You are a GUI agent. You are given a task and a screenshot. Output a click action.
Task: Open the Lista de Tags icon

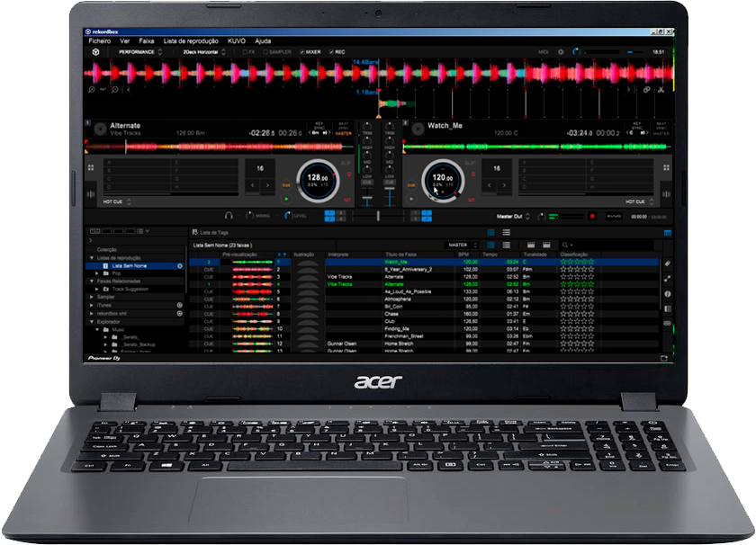click(195, 232)
